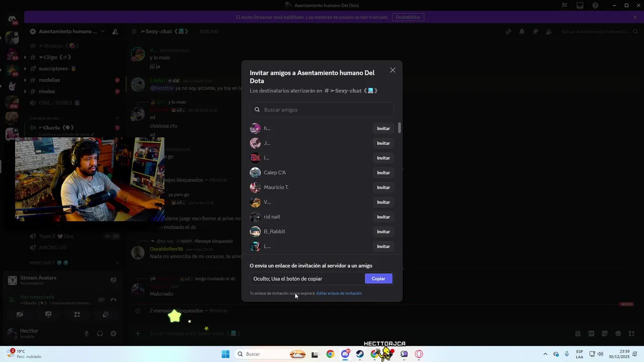Expand the medallas channel arrow
The width and height of the screenshot is (644, 362).
(x=25, y=80)
